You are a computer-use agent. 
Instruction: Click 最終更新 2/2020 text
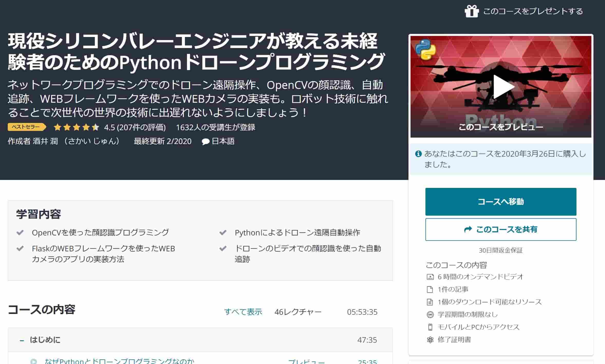(163, 141)
